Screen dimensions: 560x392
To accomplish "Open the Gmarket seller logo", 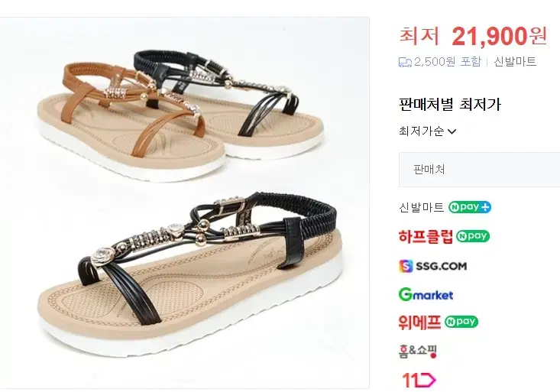I will 426,295.
